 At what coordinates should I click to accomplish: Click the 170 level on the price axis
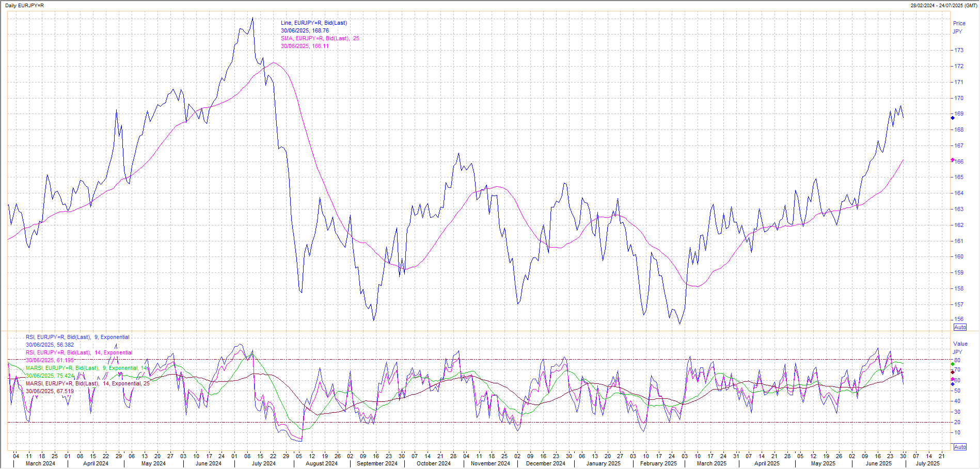point(959,98)
